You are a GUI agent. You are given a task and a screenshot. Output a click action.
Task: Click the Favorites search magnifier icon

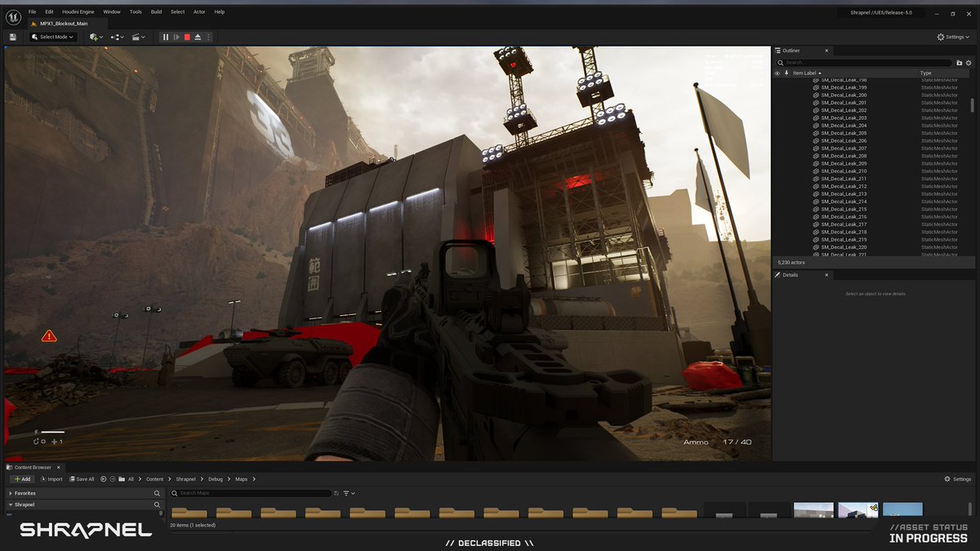point(157,493)
